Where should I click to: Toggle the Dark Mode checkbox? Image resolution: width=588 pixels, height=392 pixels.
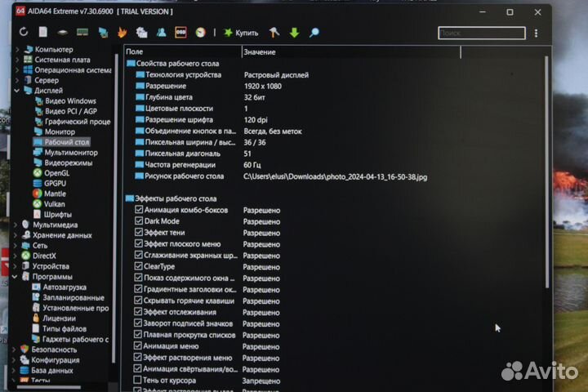coord(138,221)
